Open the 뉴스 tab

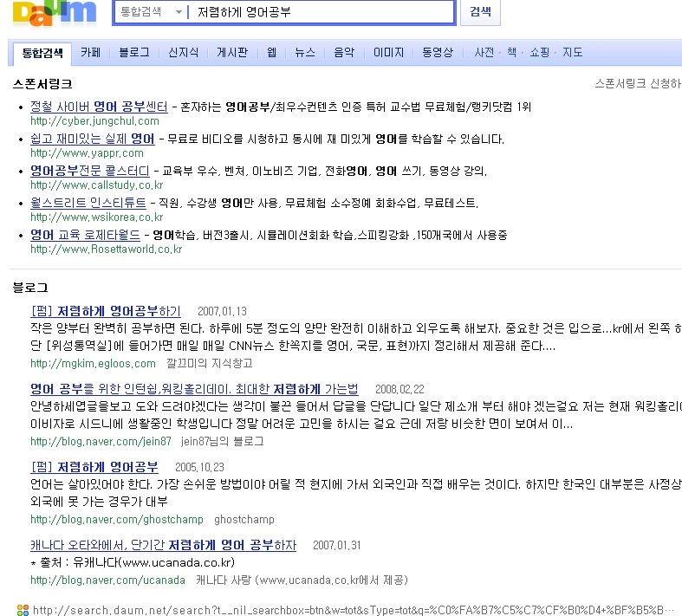tap(304, 53)
